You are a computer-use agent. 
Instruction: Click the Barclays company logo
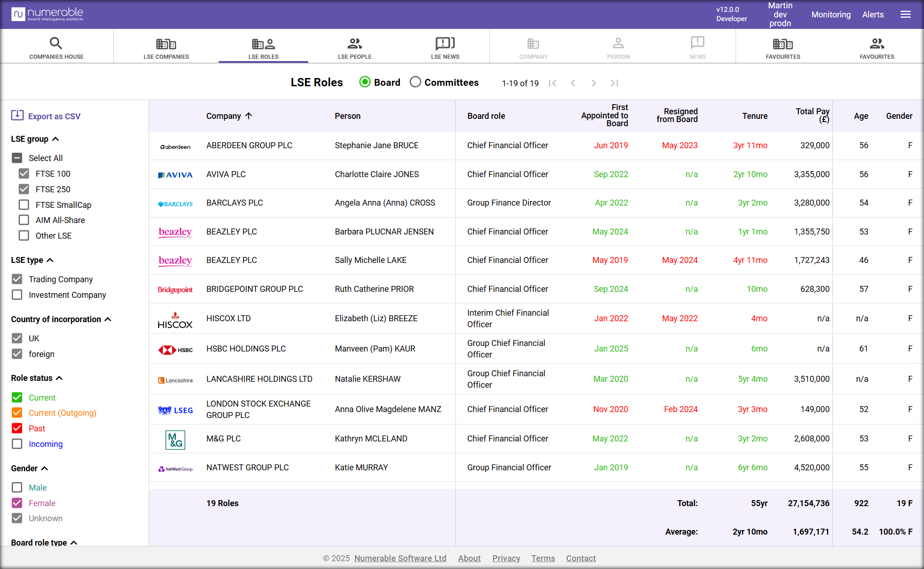175,204
